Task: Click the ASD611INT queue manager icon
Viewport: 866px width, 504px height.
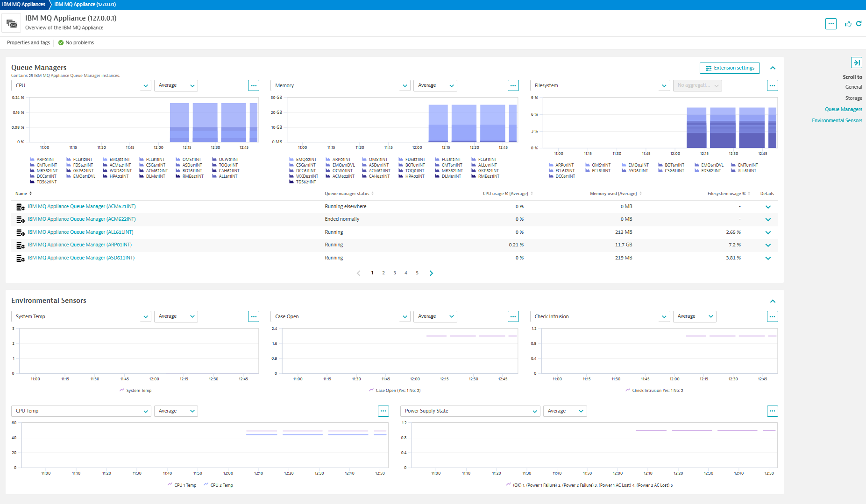Action: [x=21, y=258]
